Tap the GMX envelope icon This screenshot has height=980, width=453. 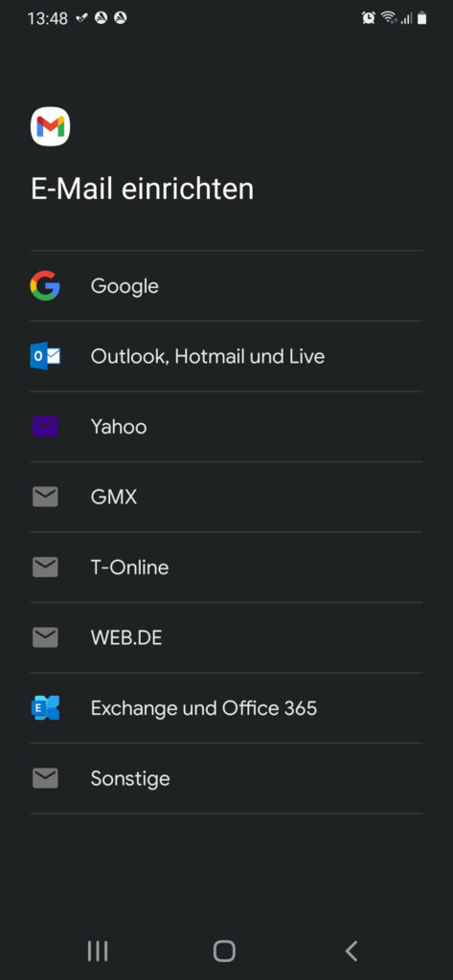45,497
